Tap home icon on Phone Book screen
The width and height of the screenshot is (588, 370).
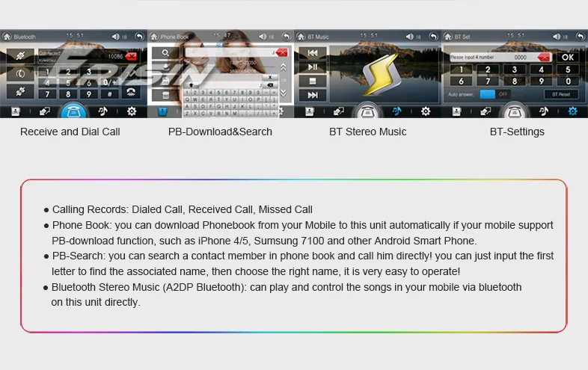pos(154,37)
